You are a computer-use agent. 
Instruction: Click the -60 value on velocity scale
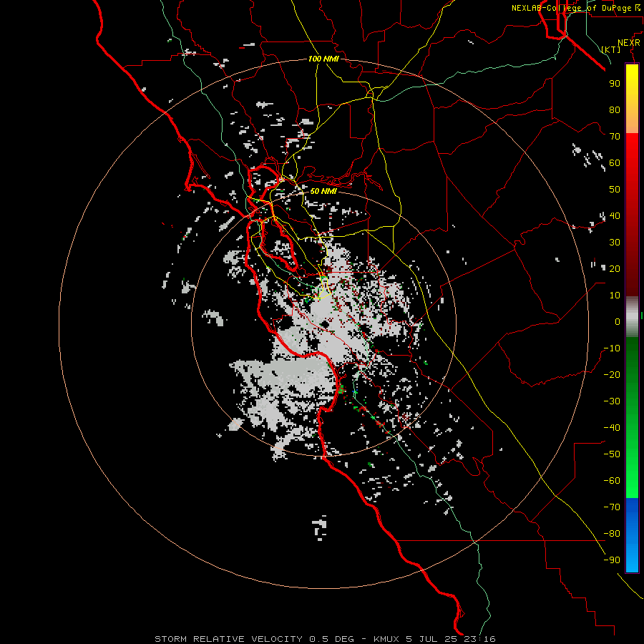click(x=612, y=481)
